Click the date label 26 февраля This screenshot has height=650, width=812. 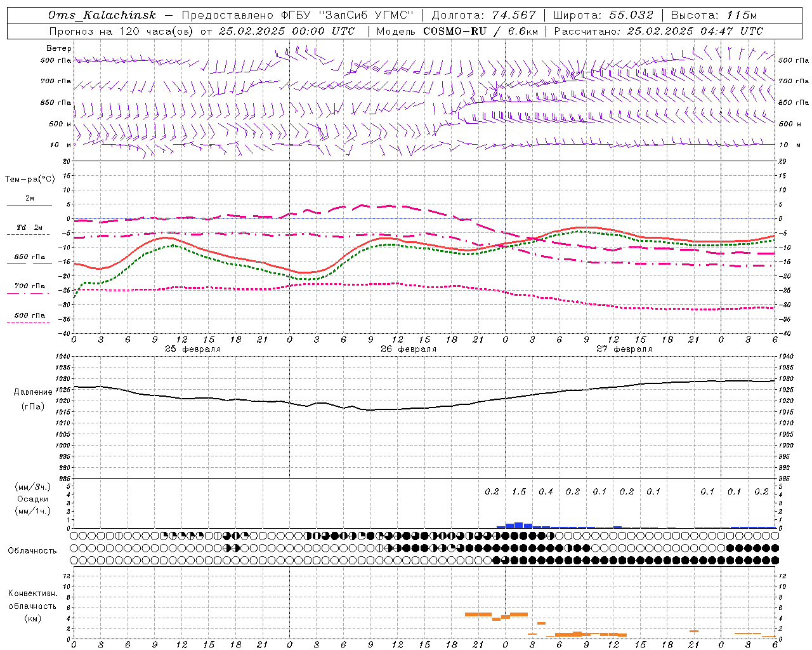point(409,349)
